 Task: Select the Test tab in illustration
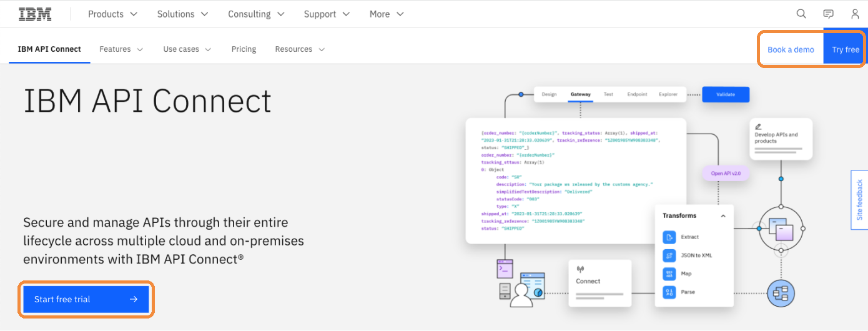[608, 94]
